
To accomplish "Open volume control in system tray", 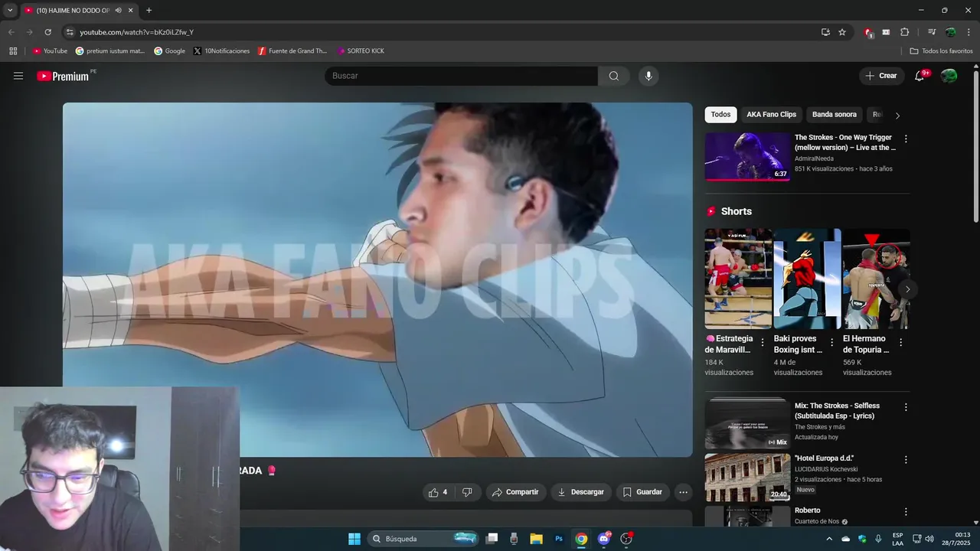I will click(x=929, y=539).
